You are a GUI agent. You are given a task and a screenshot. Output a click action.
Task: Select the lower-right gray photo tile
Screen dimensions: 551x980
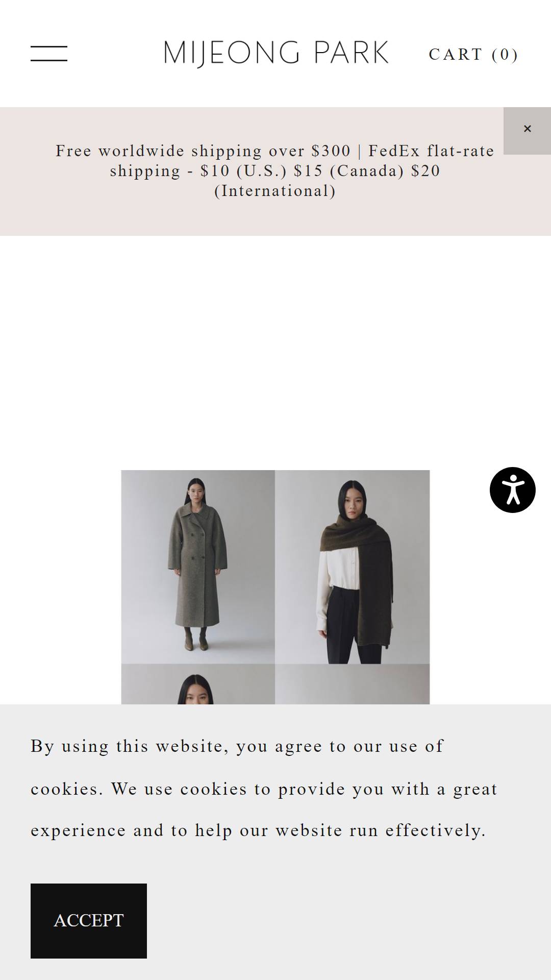353,684
